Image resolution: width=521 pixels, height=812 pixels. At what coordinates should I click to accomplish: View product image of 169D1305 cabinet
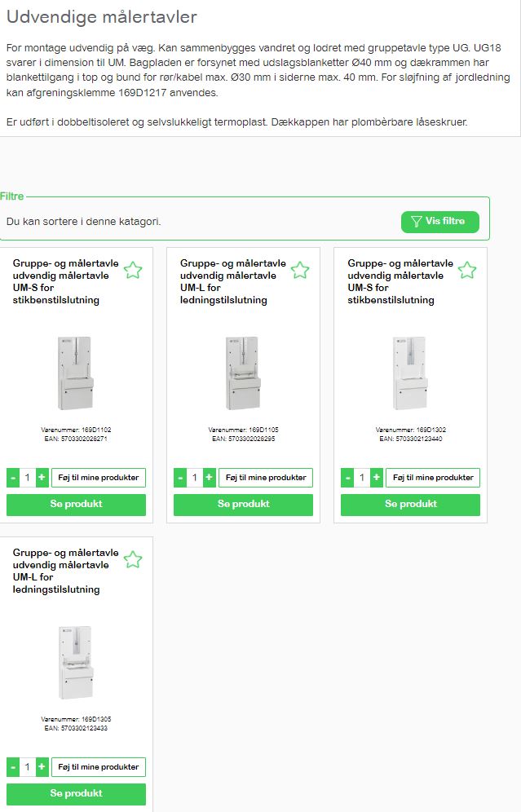[76, 662]
